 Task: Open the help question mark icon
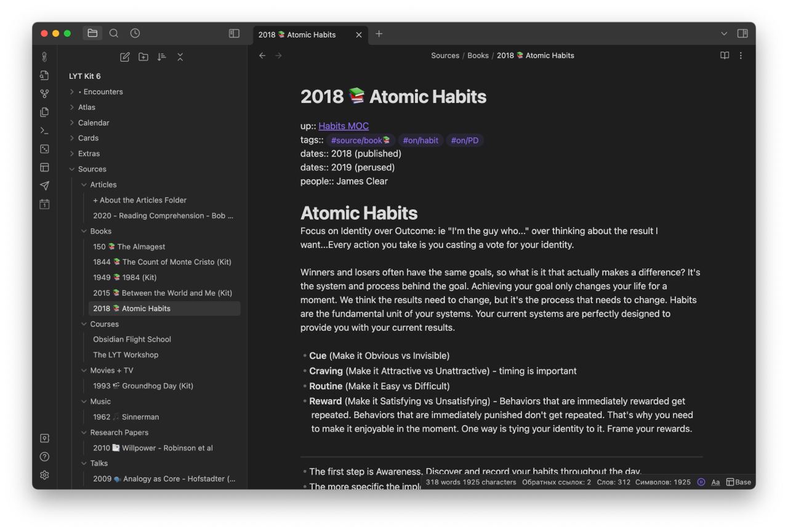[44, 457]
